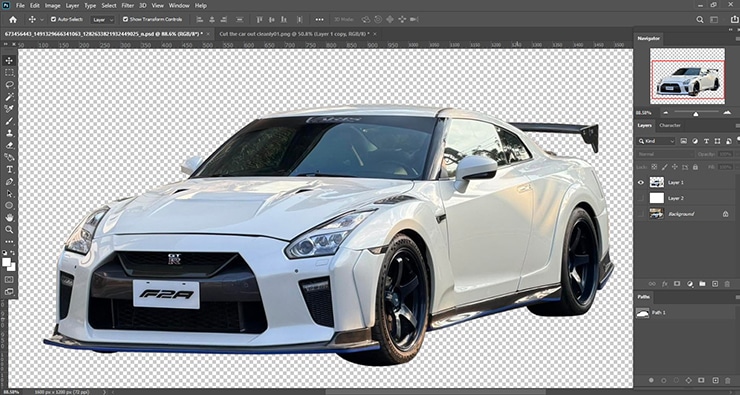
Task: Click Navigator zoom out small mountains button
Action: (665, 112)
